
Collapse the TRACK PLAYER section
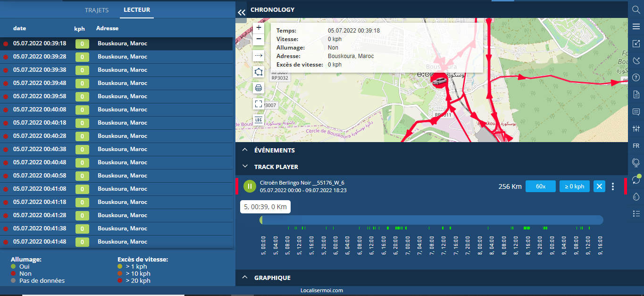pyautogui.click(x=245, y=167)
